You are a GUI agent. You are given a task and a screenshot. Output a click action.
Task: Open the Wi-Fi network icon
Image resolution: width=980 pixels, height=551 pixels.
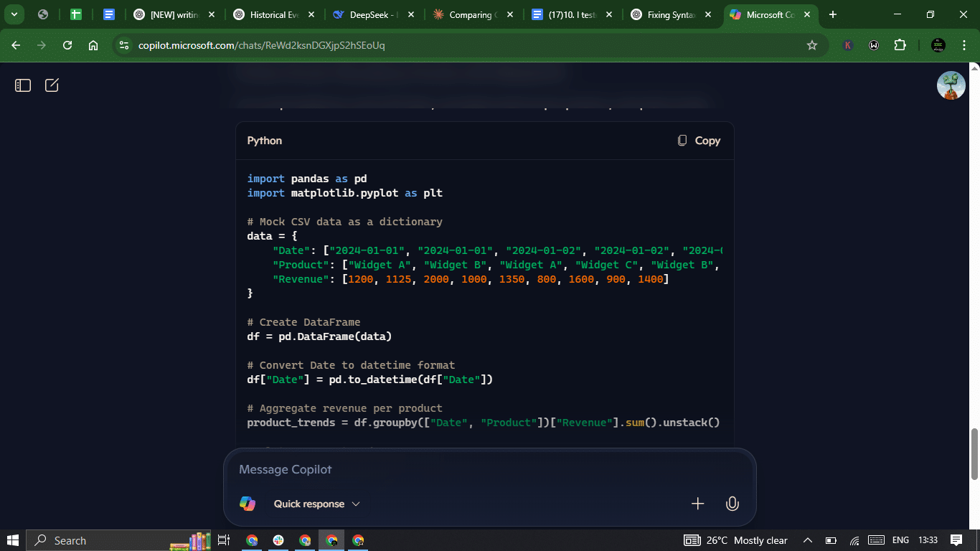[x=854, y=540]
